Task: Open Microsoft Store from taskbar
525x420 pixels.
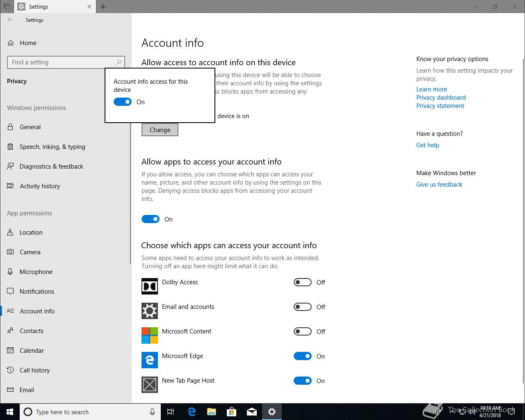Action: [x=231, y=412]
